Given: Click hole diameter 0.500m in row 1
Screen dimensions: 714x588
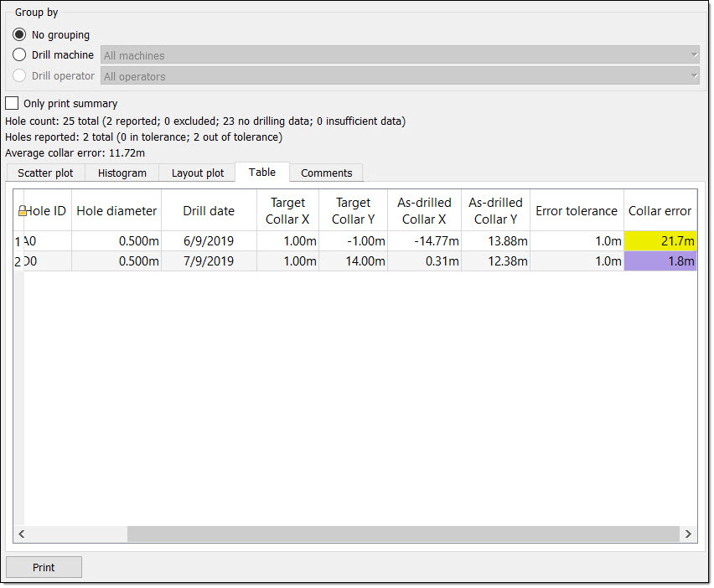Looking at the screenshot, I should pos(116,240).
